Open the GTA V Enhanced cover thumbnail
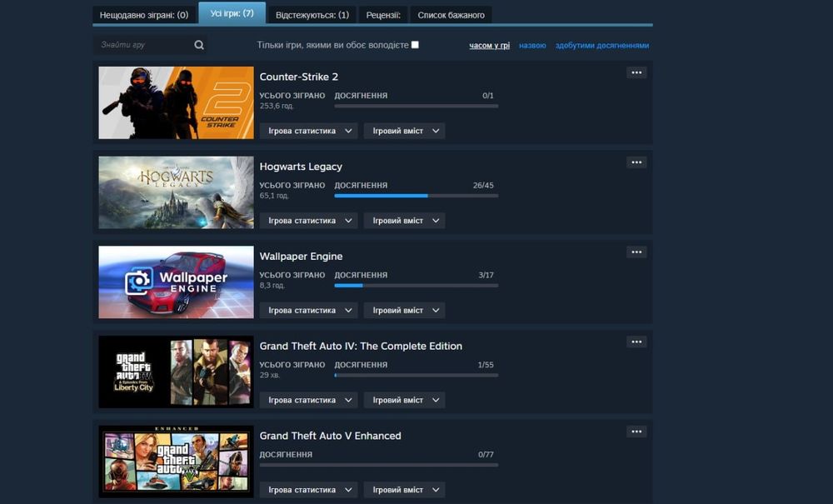The height and width of the screenshot is (504, 833). click(x=176, y=462)
